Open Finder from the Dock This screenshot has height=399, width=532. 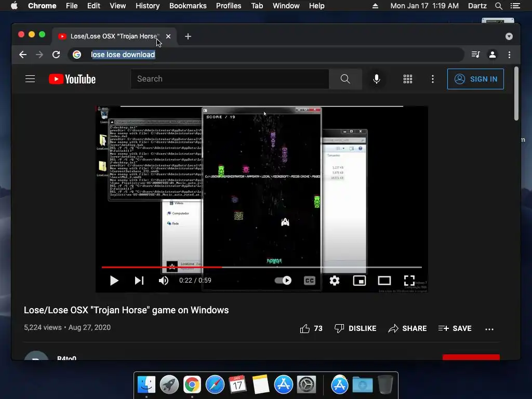pos(147,385)
